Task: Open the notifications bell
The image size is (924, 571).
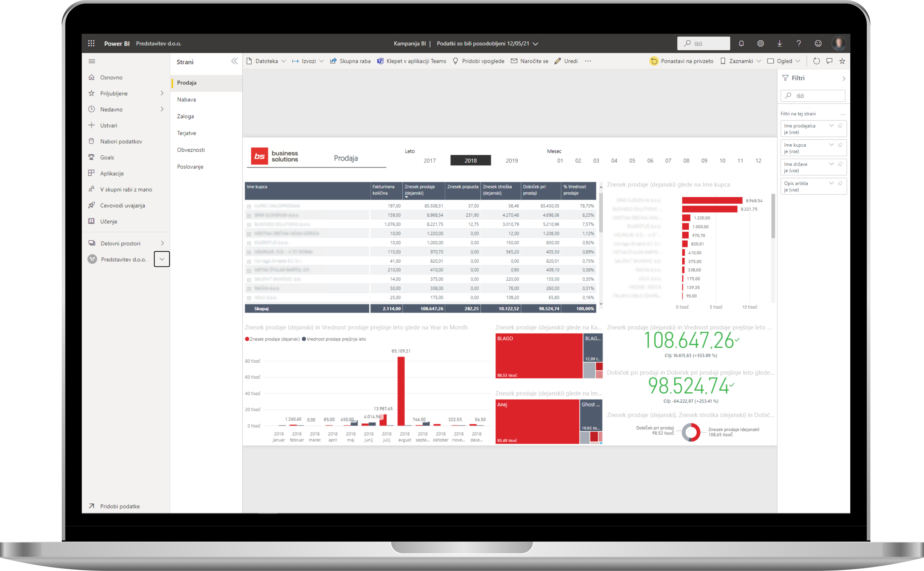Action: click(x=741, y=43)
